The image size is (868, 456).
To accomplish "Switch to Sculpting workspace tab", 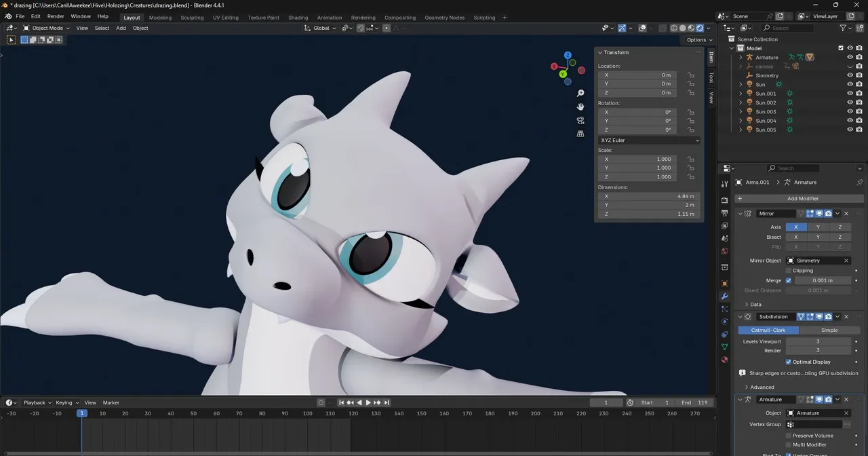I will tap(192, 17).
